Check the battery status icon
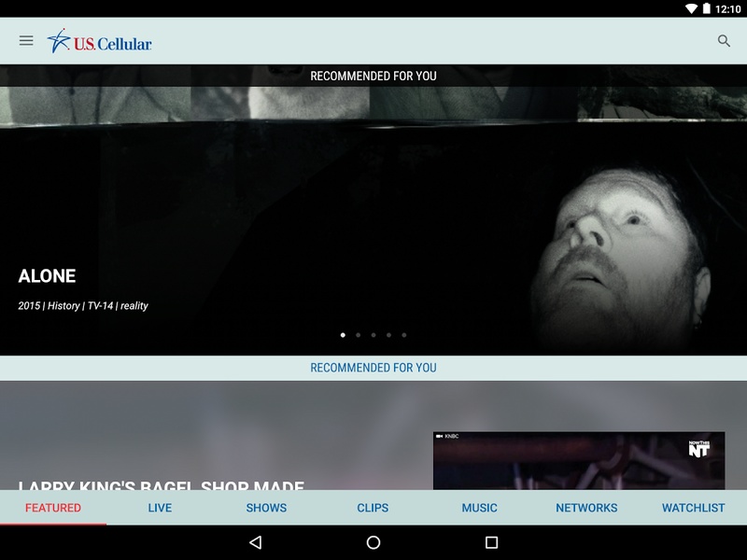Image resolution: width=747 pixels, height=560 pixels. click(x=707, y=8)
